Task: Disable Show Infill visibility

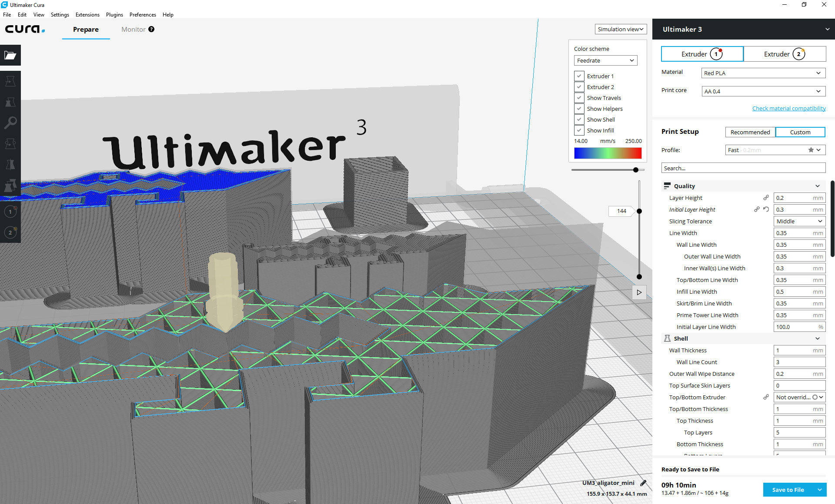Action: pos(579,130)
